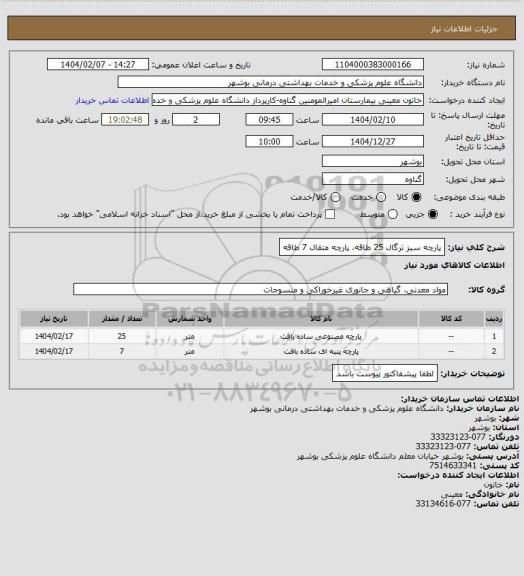Click the جزئیات اطلاعات نیاز header title

464,29
